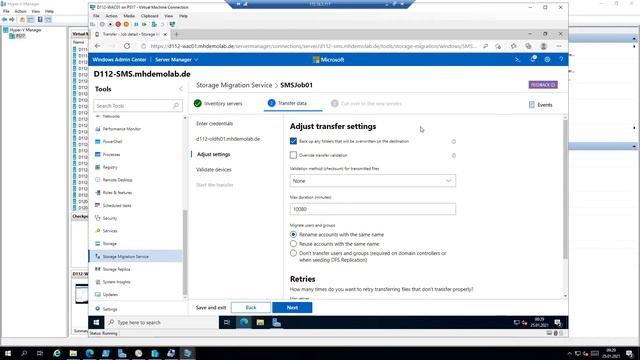Image resolution: width=640 pixels, height=360 pixels.
Task: Click search magnifier in Search Tools box
Action: (176, 106)
